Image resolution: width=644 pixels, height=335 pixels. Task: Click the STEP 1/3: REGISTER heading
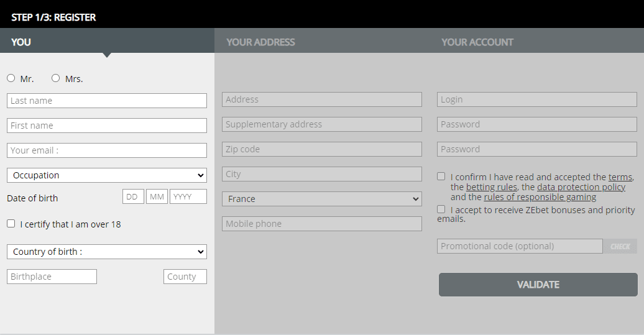coord(53,17)
